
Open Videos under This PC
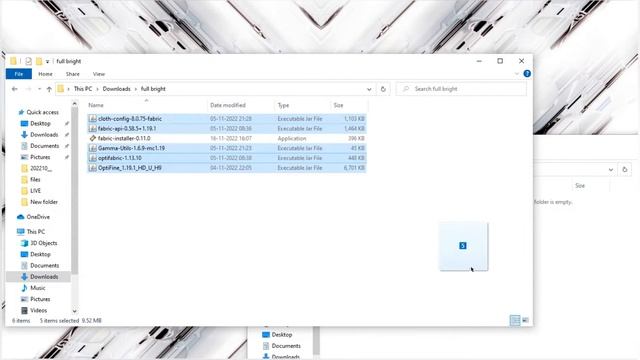[x=38, y=310]
